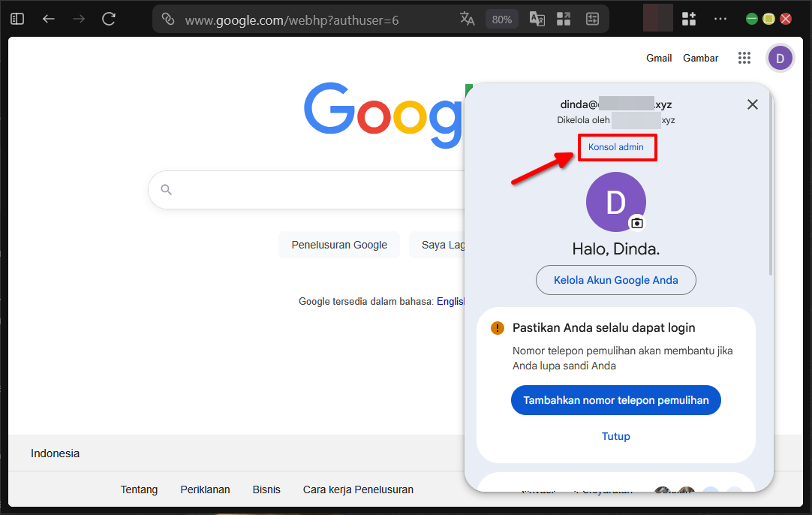Screen dimensions: 812x515
Task: Open the Konsol admin link
Action: pos(617,147)
